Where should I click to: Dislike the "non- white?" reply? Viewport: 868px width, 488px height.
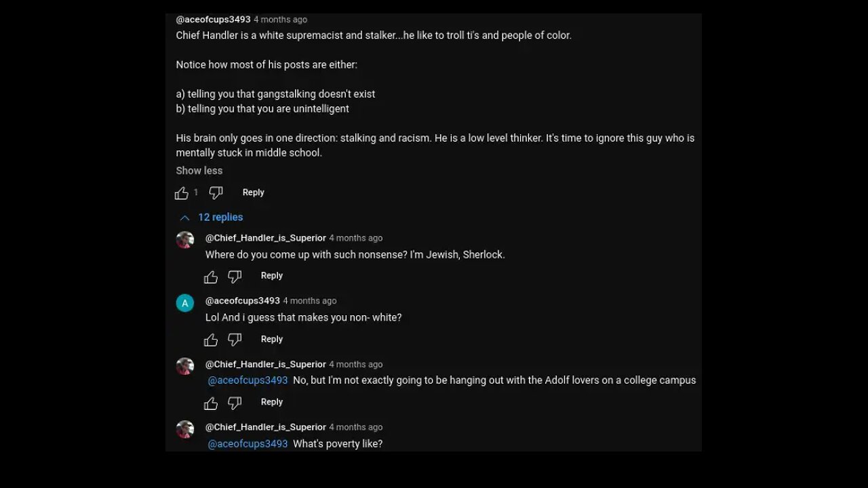pyautogui.click(x=235, y=340)
